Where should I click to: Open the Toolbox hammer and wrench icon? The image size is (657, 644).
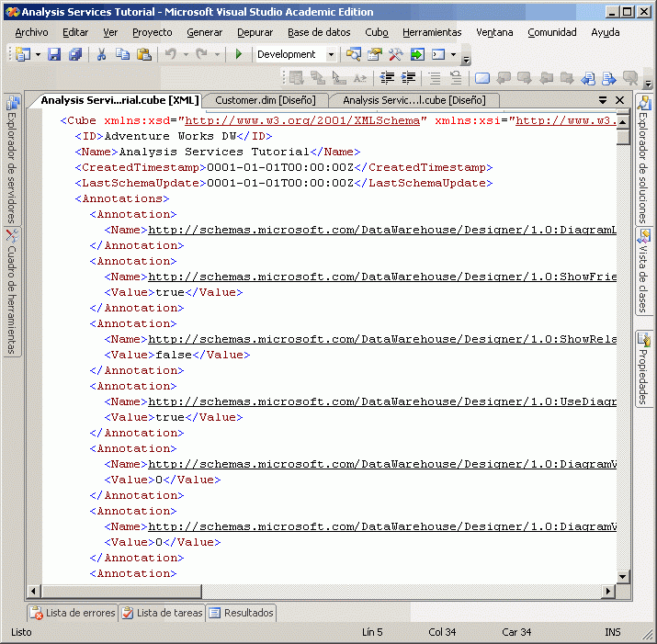[x=395, y=54]
